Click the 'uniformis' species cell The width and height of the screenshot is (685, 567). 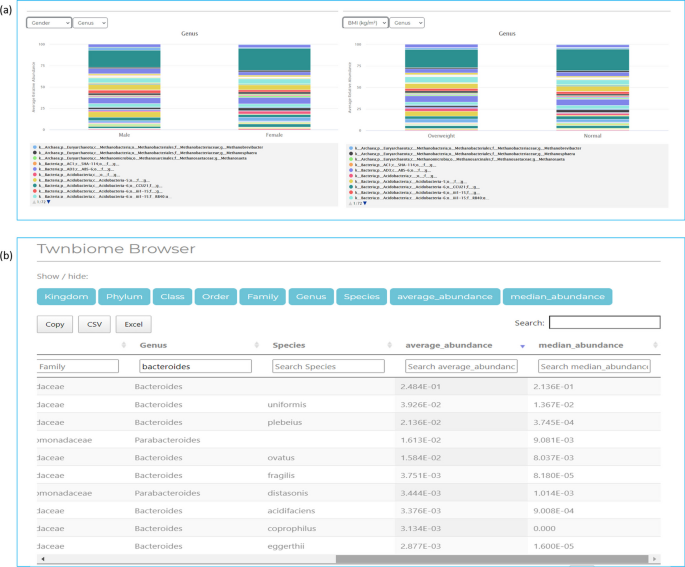click(287, 405)
